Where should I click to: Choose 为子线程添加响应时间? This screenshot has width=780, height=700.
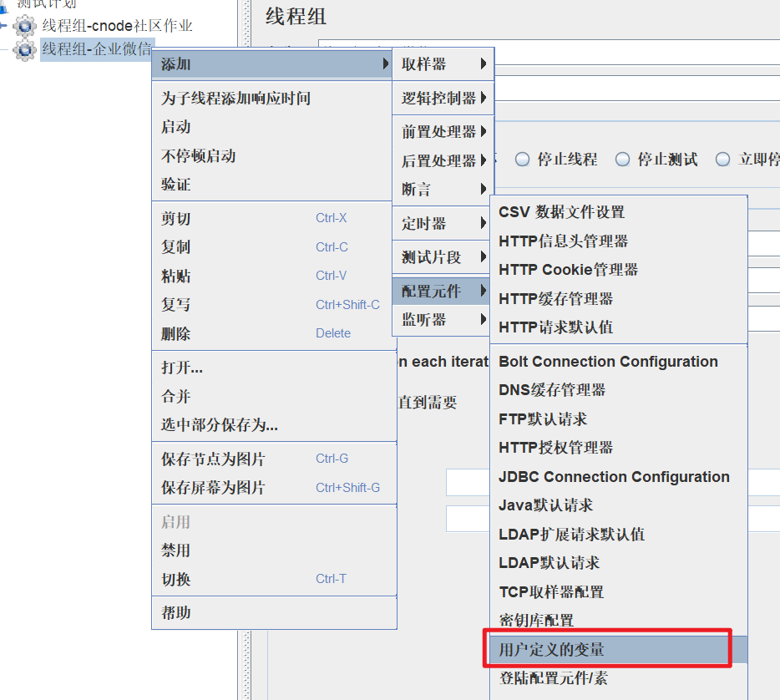pyautogui.click(x=271, y=98)
